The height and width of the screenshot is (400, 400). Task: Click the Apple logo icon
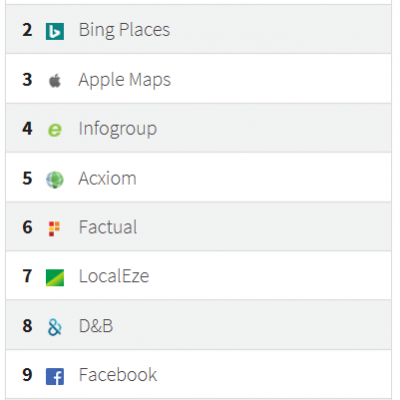[x=55, y=81]
